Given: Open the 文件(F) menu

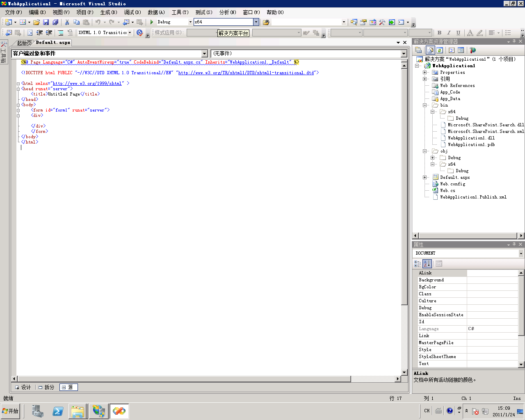Looking at the screenshot, I should 14,12.
